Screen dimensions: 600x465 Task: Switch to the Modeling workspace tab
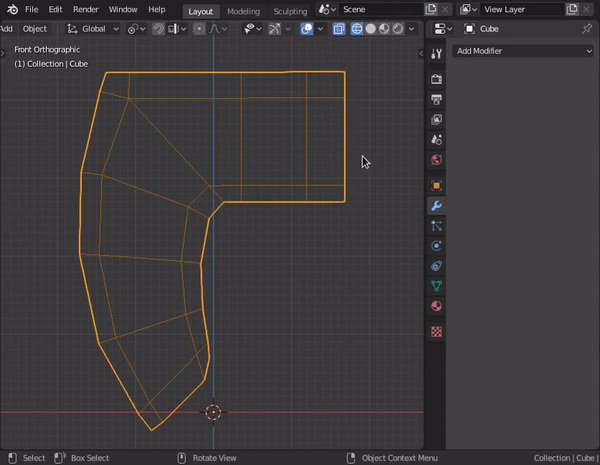[243, 11]
